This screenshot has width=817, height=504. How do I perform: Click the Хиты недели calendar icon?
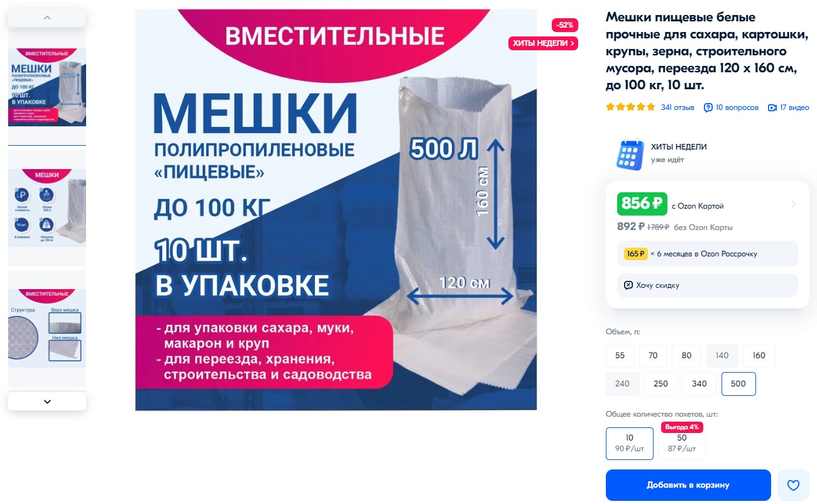point(630,154)
